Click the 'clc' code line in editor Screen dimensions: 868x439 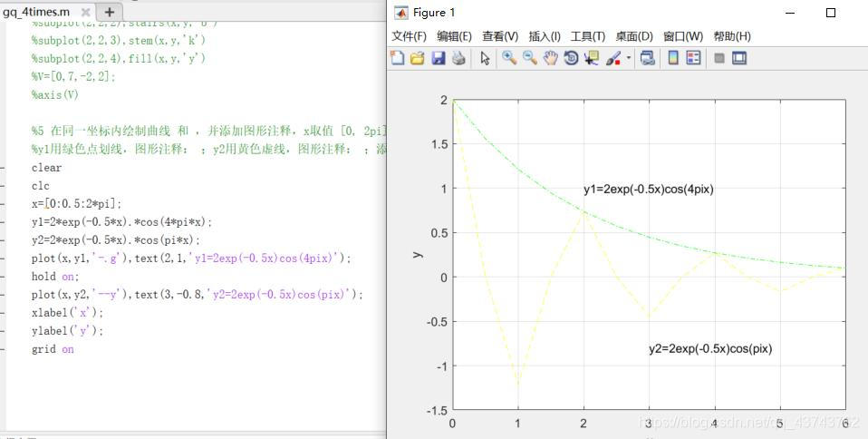click(x=41, y=186)
